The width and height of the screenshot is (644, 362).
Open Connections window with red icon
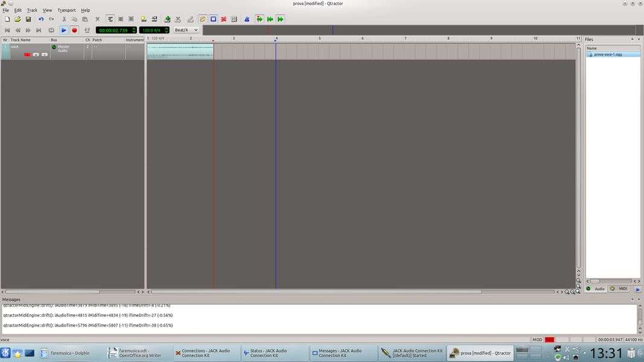coord(223,19)
